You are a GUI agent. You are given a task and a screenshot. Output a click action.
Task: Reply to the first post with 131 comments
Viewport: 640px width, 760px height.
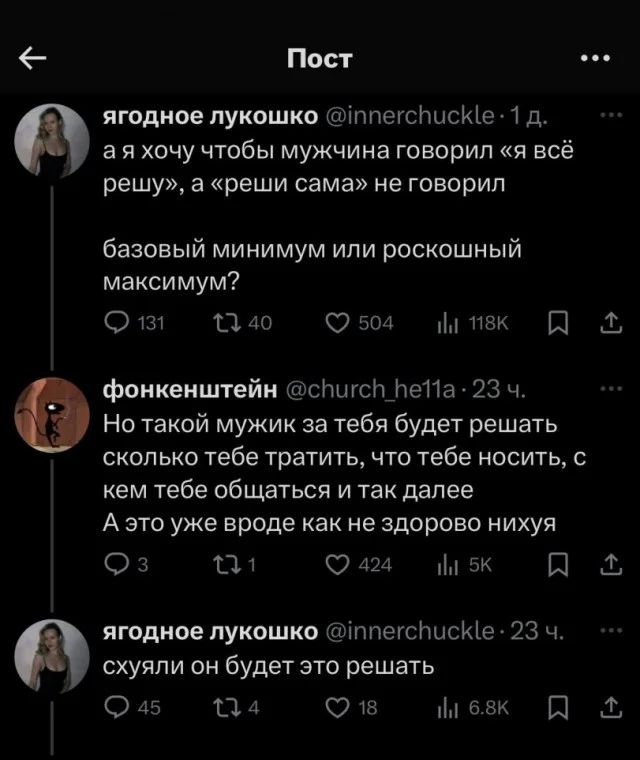pyautogui.click(x=117, y=323)
